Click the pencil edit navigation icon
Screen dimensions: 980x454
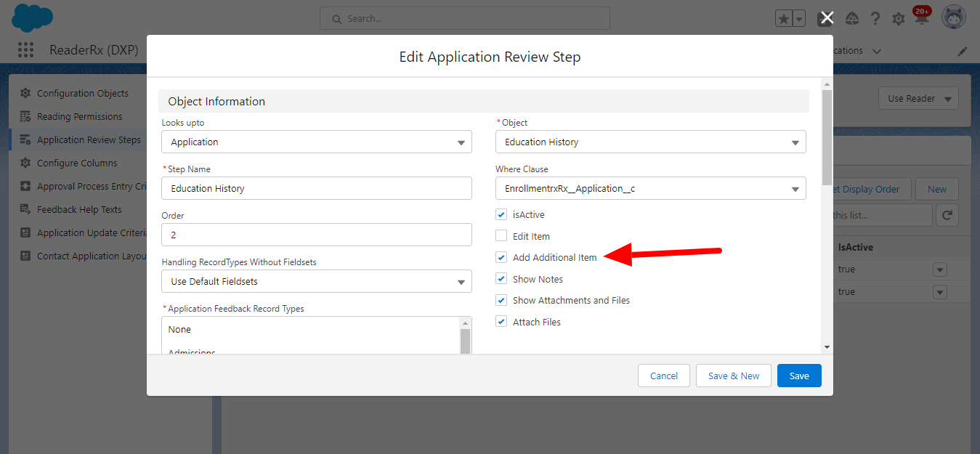pos(963,51)
